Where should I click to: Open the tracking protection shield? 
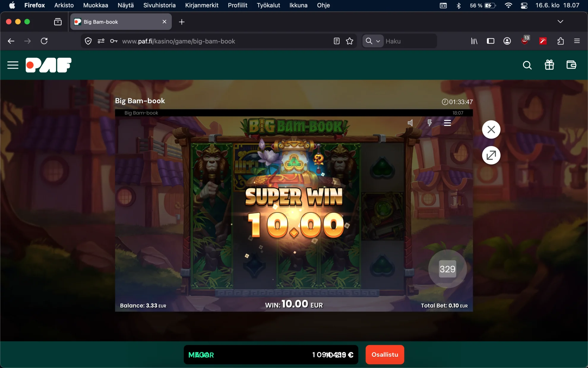pyautogui.click(x=88, y=41)
